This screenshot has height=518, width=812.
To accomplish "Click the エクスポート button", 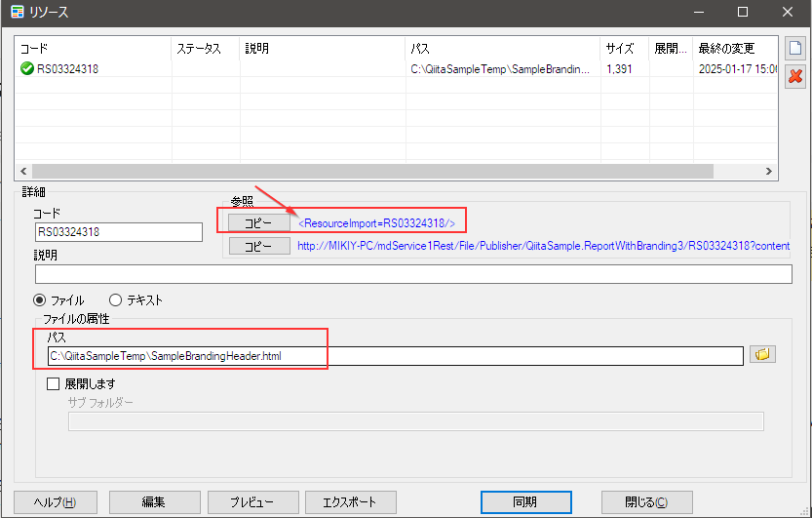I will (x=351, y=502).
